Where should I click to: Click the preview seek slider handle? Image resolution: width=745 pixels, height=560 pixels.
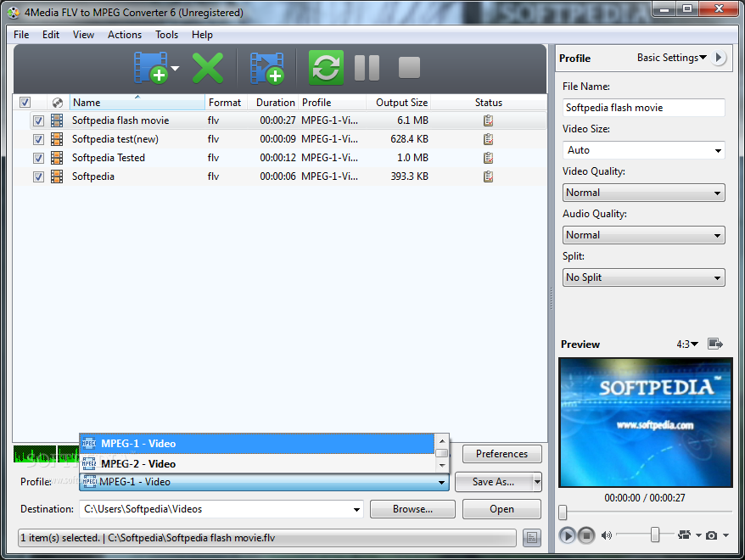pos(563,512)
